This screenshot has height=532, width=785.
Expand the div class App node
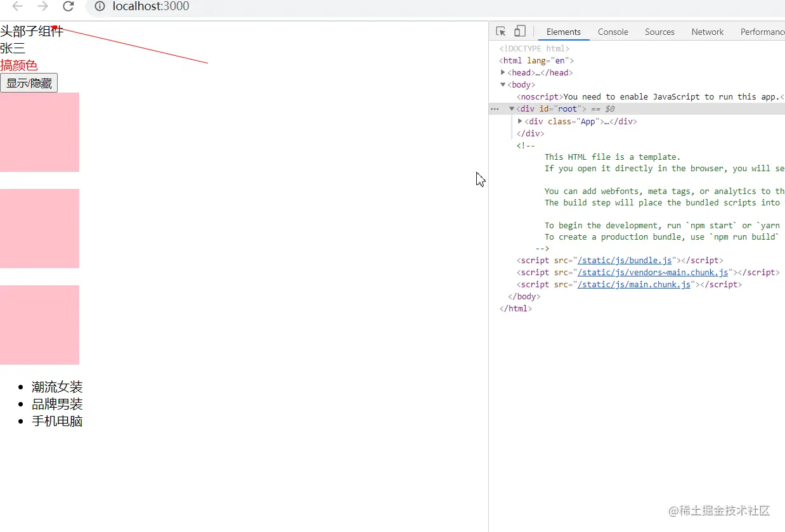pyautogui.click(x=520, y=121)
